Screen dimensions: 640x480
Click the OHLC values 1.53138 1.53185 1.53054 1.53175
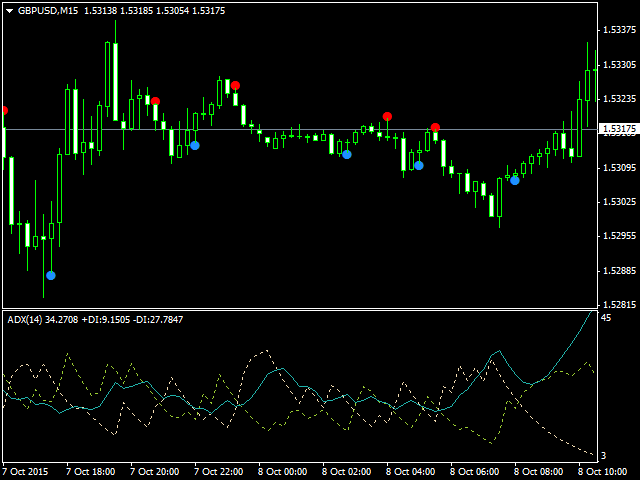[154, 11]
